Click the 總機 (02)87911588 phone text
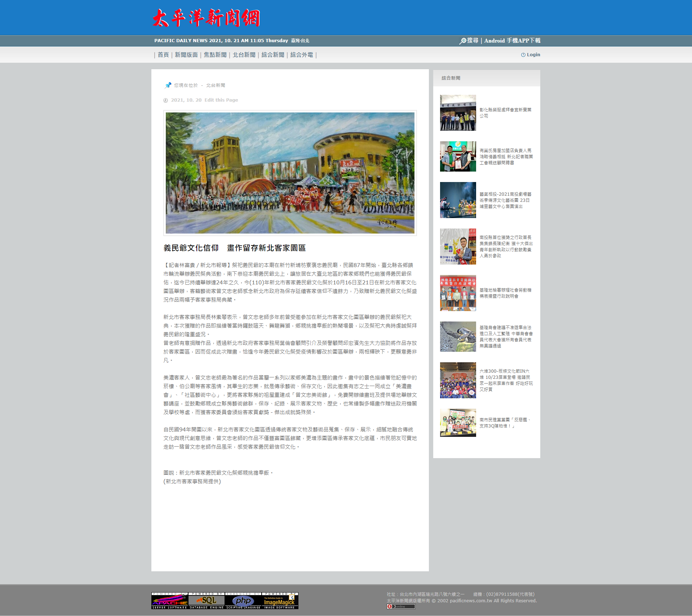 click(504, 594)
